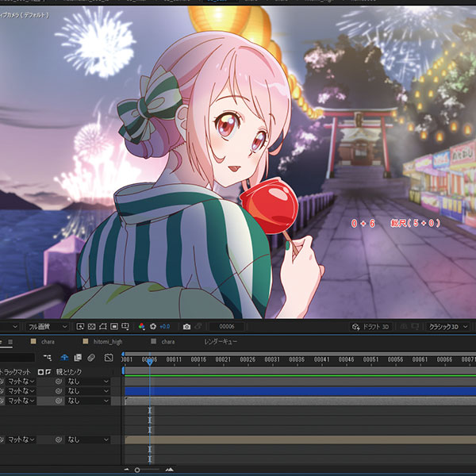Screen dimensions: 476x476
Task: Zoom in the timeline with large mountain icon
Action: pos(170,470)
